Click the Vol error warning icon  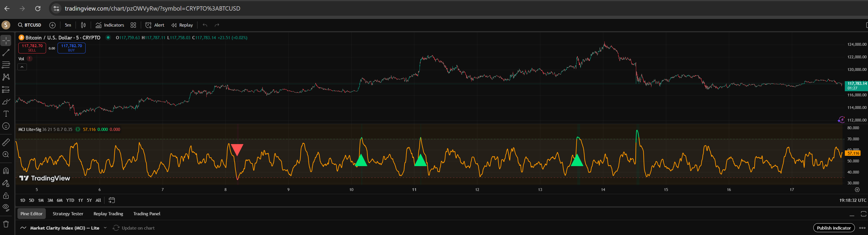[30, 59]
